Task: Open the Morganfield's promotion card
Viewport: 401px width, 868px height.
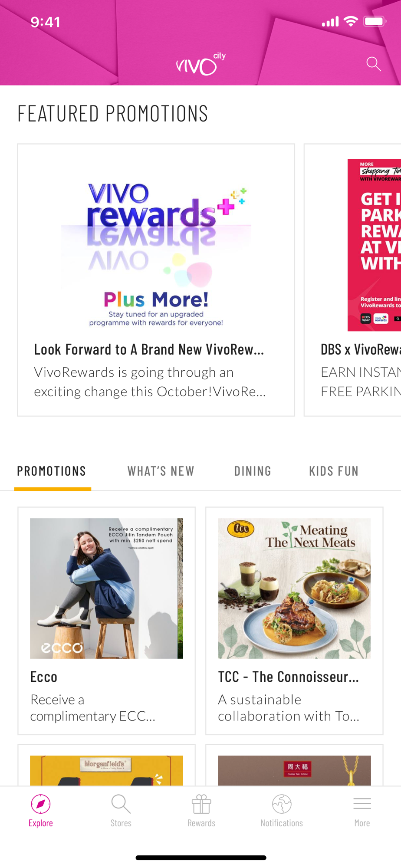Action: point(106,765)
